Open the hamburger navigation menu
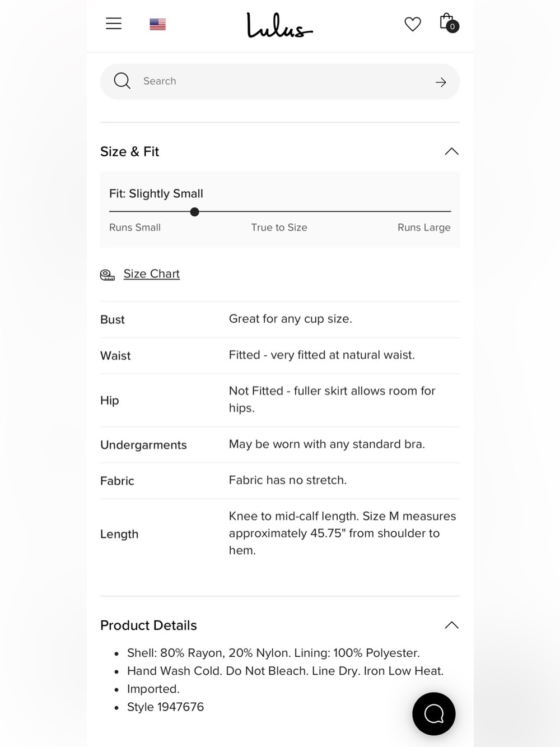Viewport: 560px width, 747px height. tap(114, 24)
